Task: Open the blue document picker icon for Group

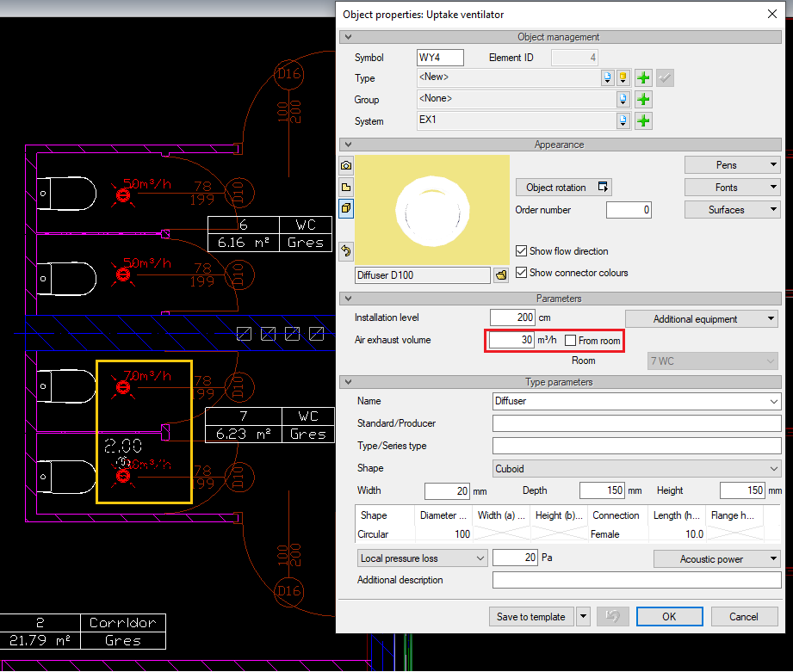Action: (623, 99)
